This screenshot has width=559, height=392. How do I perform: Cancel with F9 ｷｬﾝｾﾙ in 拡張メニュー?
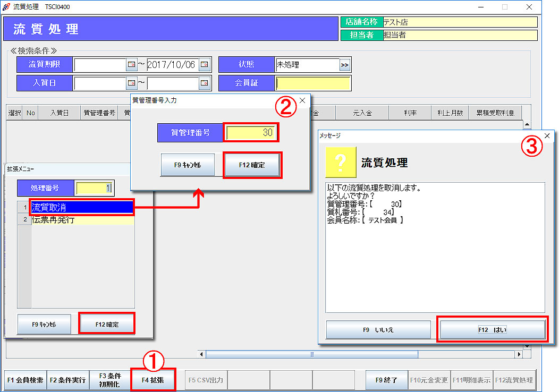click(44, 325)
